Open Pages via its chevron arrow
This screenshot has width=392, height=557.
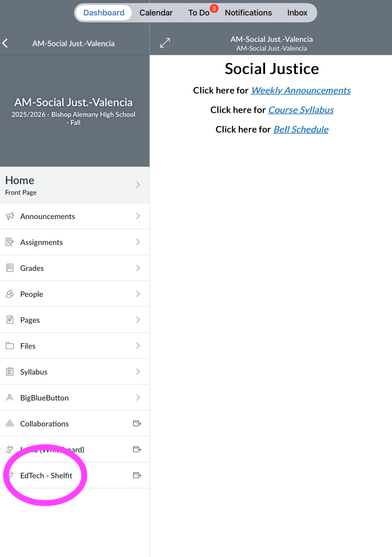(138, 320)
